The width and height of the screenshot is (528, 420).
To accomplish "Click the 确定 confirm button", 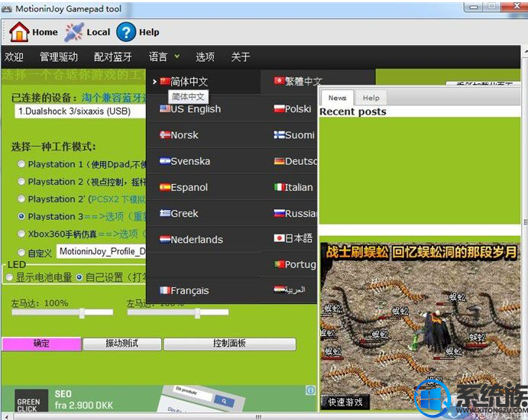I will 41,344.
